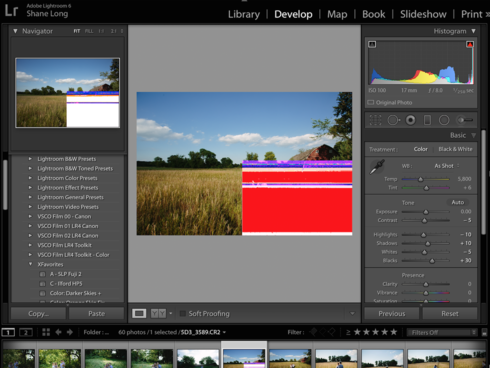Open the Print module
Screen dimensions: 490x368
click(472, 14)
